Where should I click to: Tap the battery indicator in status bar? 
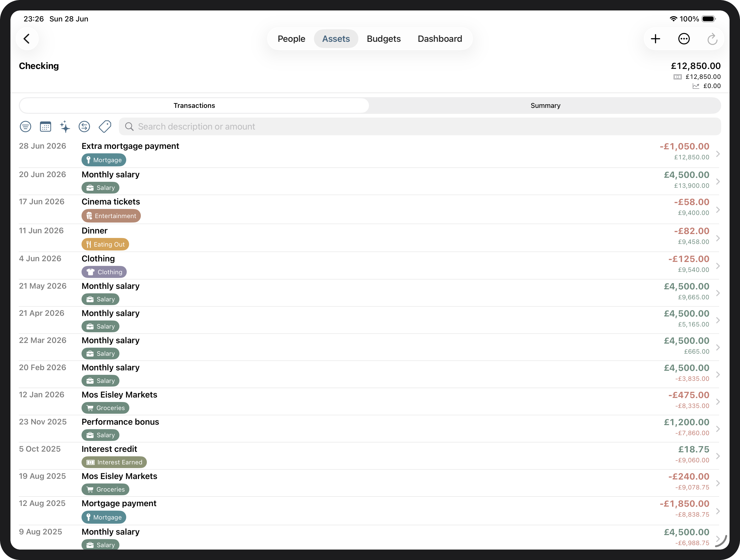coord(709,19)
